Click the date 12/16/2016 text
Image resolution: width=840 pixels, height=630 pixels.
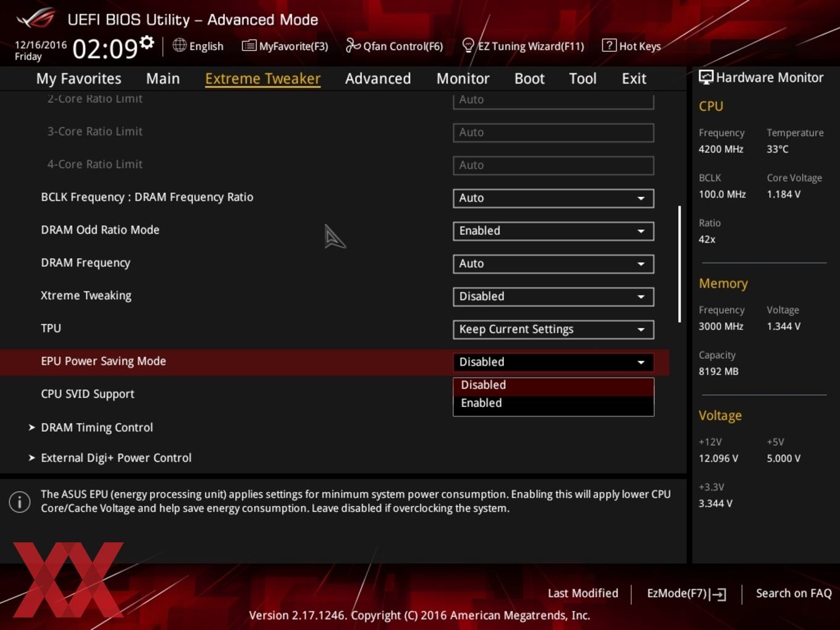41,45
